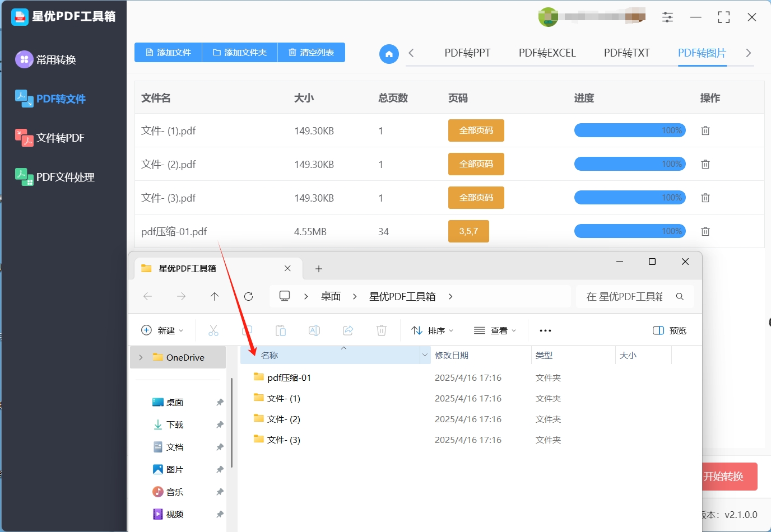Image resolution: width=771 pixels, height=532 pixels.
Task: Sort by 类型 column header
Action: 544,355
